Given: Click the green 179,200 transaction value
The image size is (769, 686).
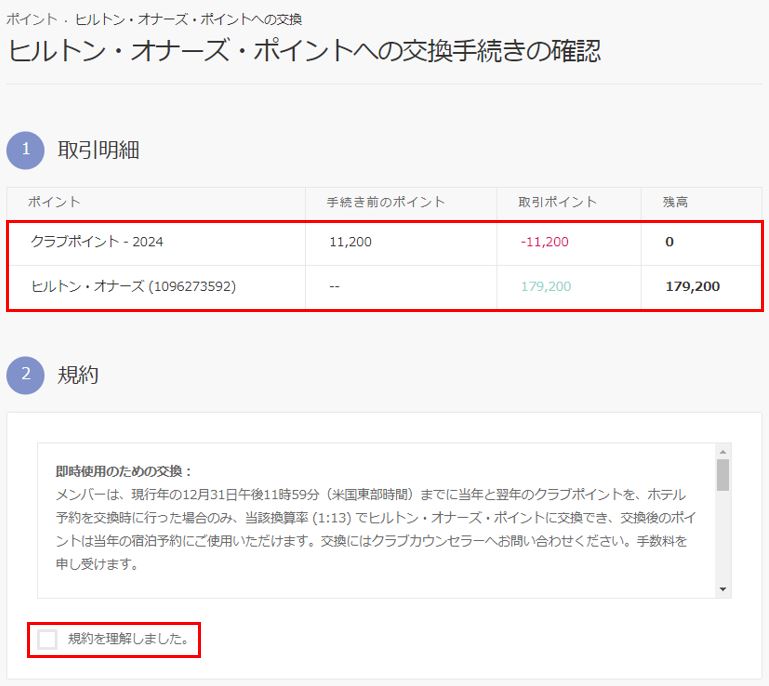Looking at the screenshot, I should pos(546,286).
